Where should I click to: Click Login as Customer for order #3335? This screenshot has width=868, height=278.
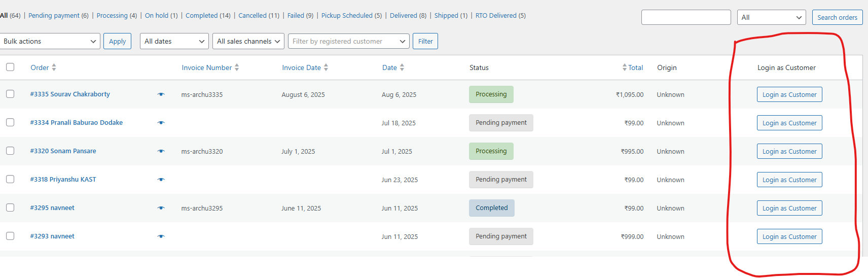point(789,94)
